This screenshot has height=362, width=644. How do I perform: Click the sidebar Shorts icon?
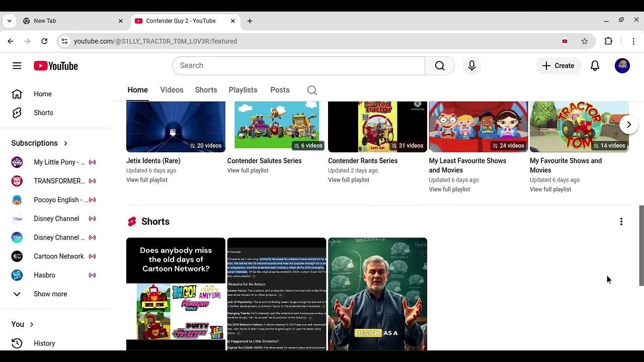pyautogui.click(x=17, y=113)
